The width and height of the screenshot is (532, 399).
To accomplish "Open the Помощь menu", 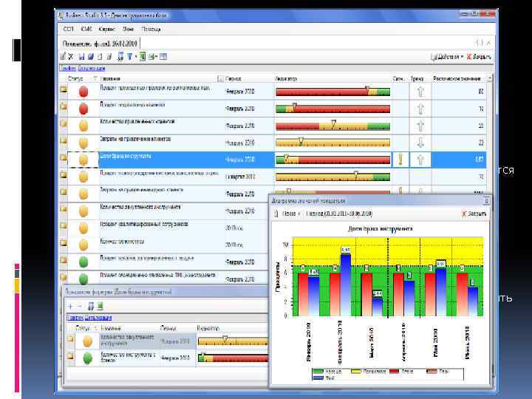I will (x=151, y=29).
